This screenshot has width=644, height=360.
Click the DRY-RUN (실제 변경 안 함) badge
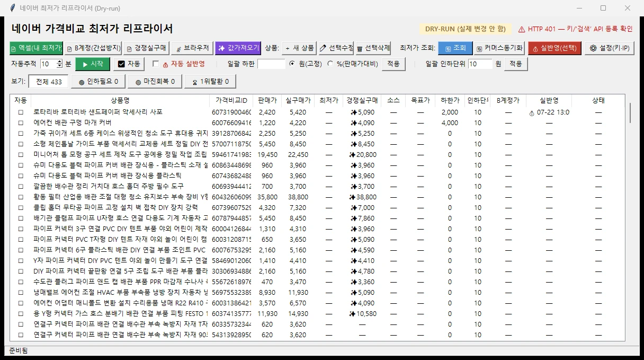(465, 29)
